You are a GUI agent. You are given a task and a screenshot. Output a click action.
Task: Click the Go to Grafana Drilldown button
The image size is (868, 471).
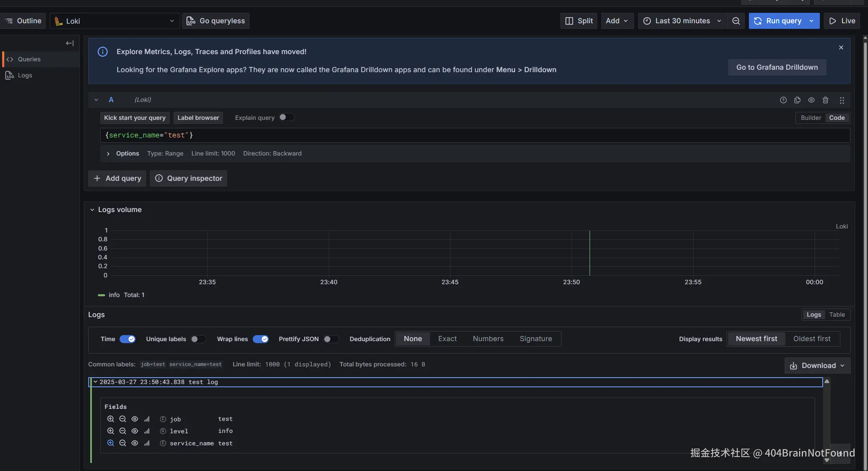(x=777, y=67)
